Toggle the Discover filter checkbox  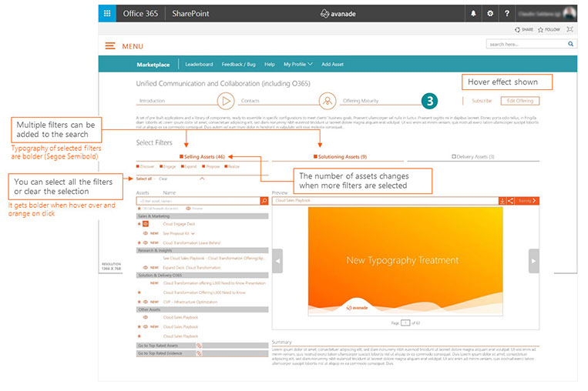tap(138, 165)
